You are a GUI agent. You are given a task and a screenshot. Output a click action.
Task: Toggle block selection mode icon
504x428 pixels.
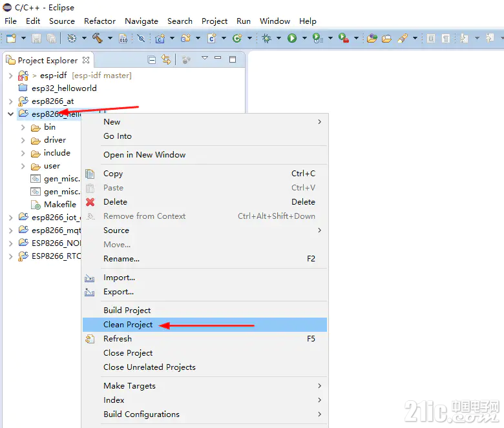click(431, 39)
